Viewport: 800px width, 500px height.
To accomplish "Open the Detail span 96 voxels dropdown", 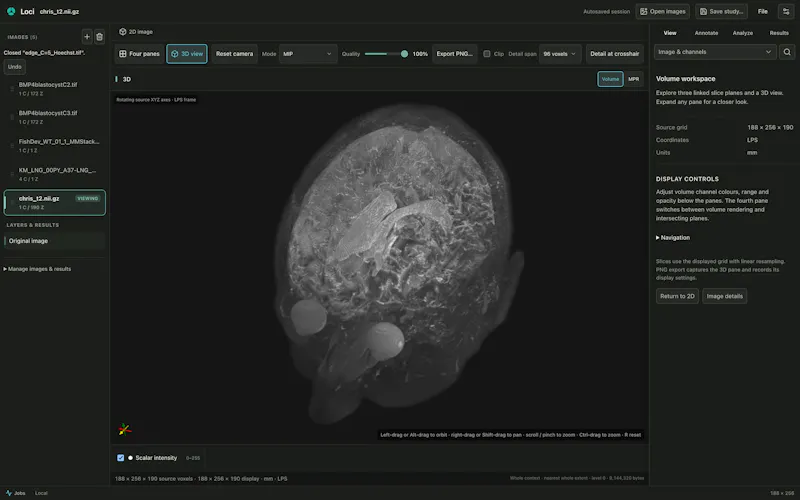I will [560, 54].
